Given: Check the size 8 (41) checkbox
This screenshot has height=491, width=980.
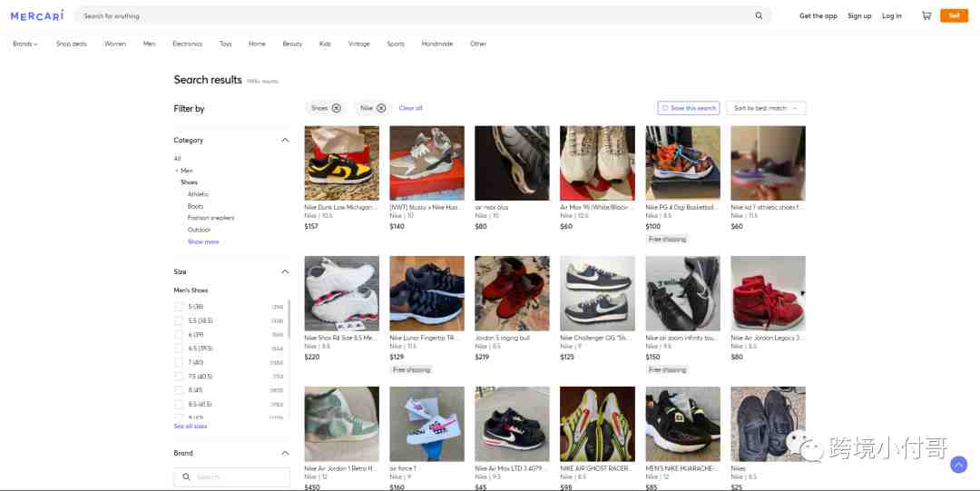Looking at the screenshot, I should (179, 390).
